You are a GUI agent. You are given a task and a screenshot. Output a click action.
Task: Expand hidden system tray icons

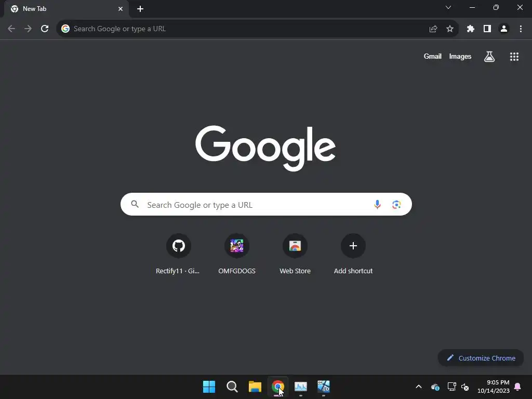tap(419, 387)
